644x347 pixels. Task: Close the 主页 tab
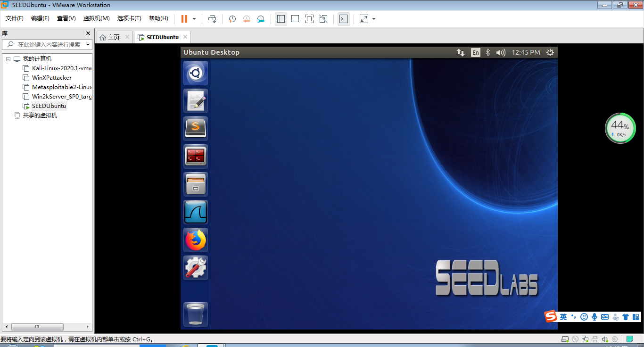(127, 37)
